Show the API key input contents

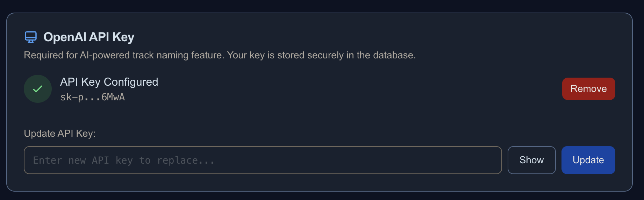(531, 160)
